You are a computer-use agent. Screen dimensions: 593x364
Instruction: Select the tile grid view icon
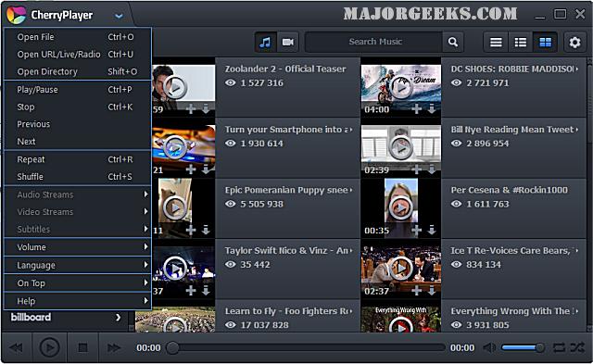point(545,42)
